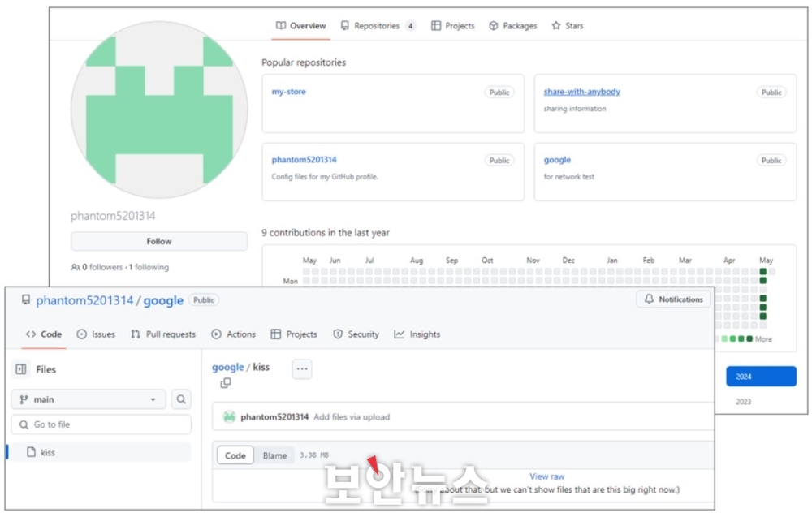Click the small avatar next to commit author
Screen dimensions: 812x517
coord(230,416)
